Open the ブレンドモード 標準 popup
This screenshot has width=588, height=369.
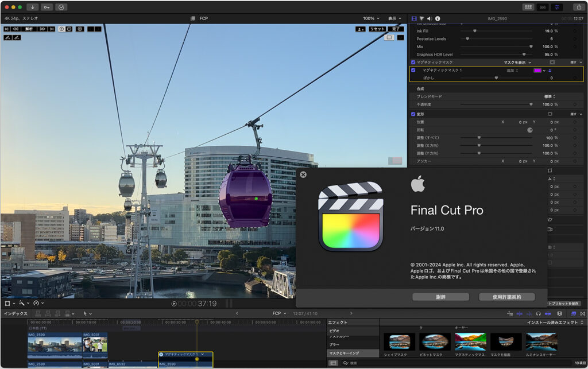click(x=550, y=96)
